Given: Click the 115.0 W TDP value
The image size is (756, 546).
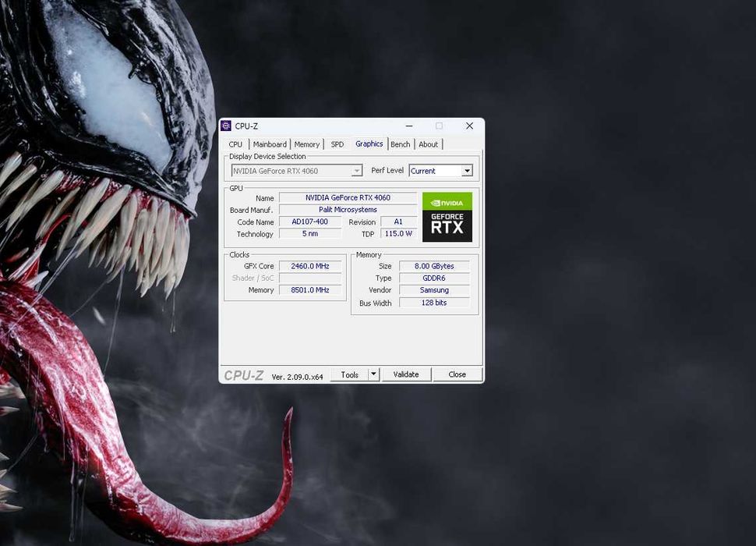Looking at the screenshot, I should [398, 233].
